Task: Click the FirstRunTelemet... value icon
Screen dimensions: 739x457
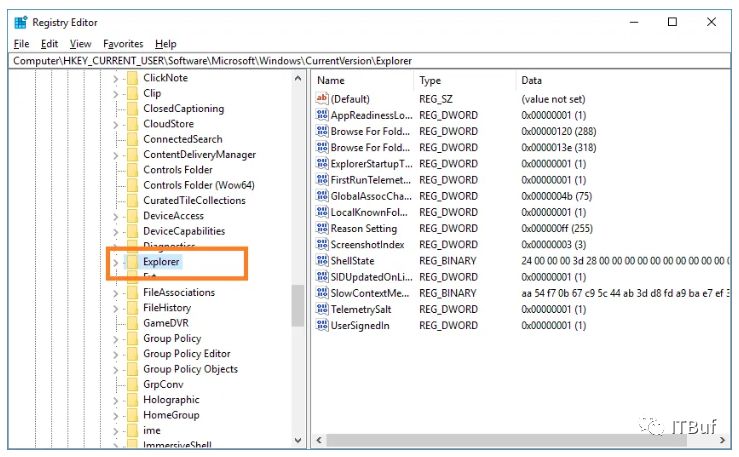Action: pyautogui.click(x=322, y=180)
